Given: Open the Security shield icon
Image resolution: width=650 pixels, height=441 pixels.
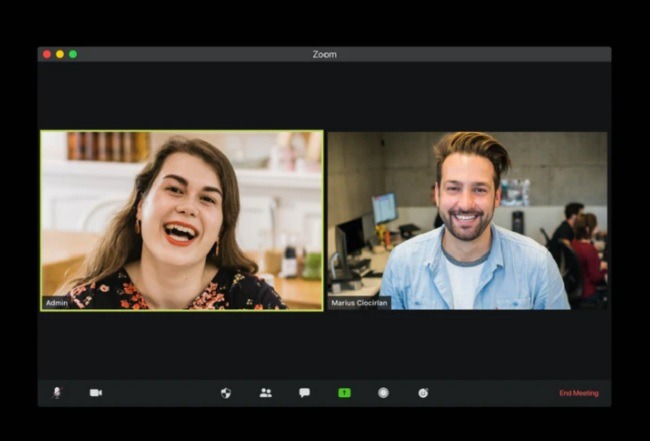Looking at the screenshot, I should point(226,393).
